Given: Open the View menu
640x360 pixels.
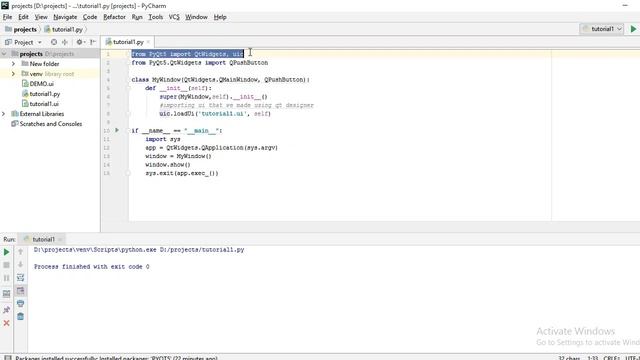Looking at the screenshot, I should point(41,17).
